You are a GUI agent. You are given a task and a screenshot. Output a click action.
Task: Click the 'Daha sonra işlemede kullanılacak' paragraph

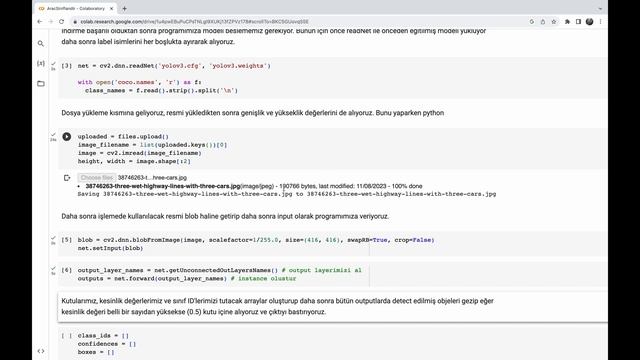coord(225,216)
